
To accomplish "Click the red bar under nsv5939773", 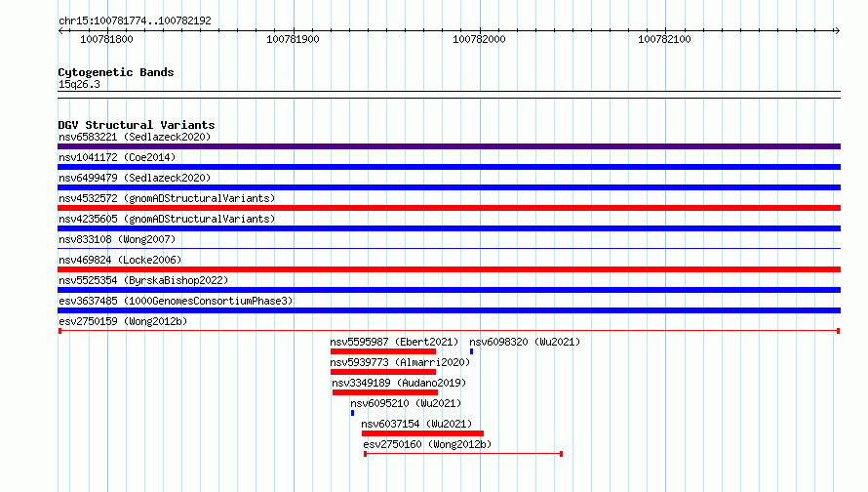I will [x=383, y=372].
